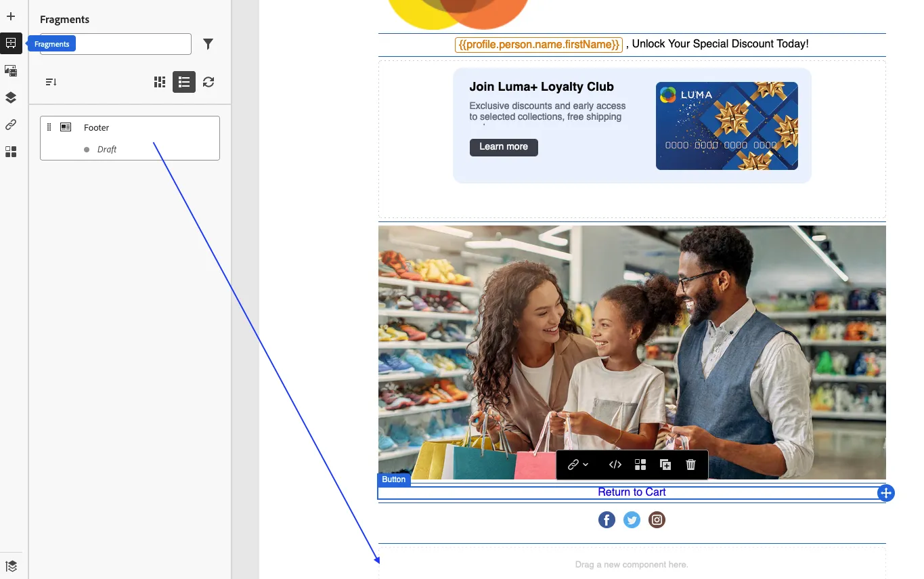
Task: Click the Join Luma+ Loyalty Club heading
Action: (542, 87)
